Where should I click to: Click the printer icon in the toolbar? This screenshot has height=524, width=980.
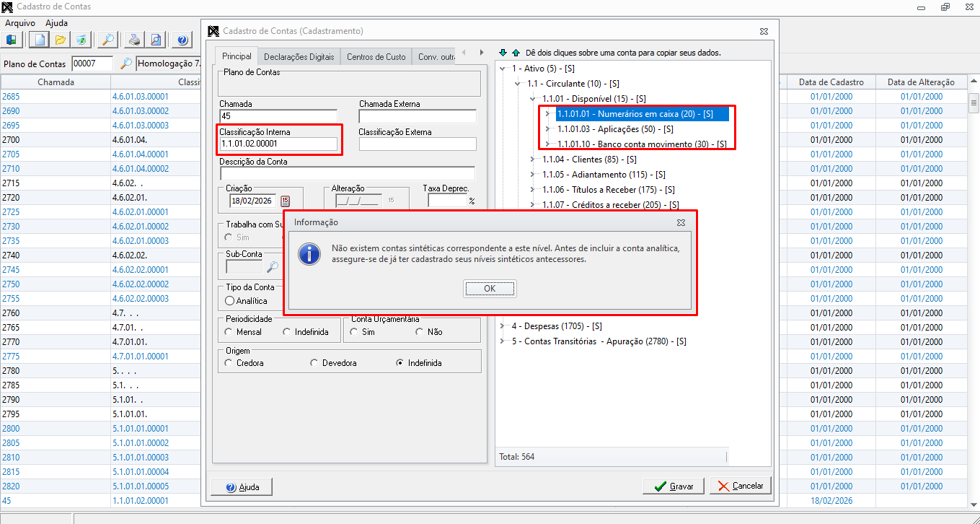click(134, 40)
